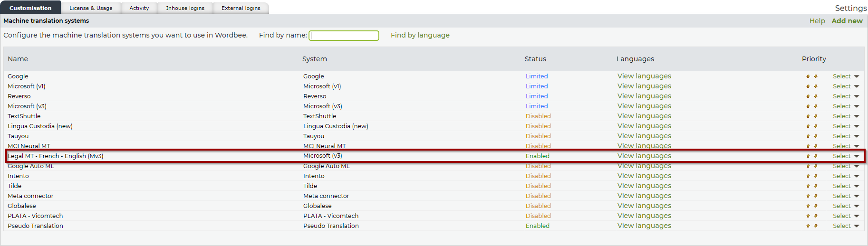View languages for Google Auto ML
Image resolution: width=868 pixels, height=246 pixels.
pyautogui.click(x=644, y=166)
